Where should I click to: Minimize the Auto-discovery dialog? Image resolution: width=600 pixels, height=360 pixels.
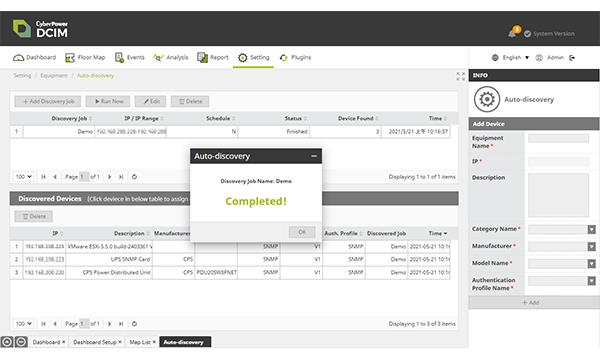(314, 156)
